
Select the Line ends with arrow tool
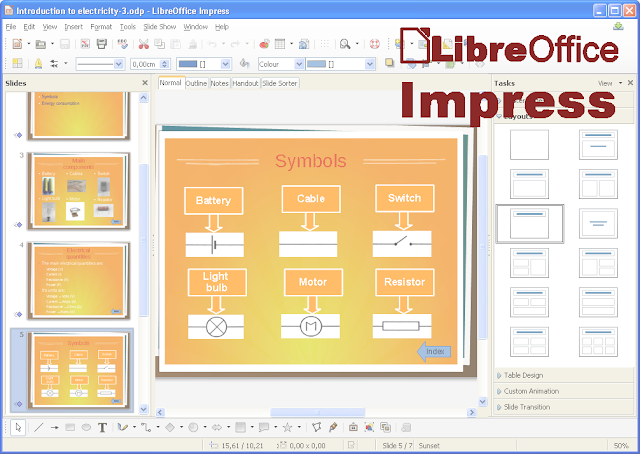coord(54,427)
